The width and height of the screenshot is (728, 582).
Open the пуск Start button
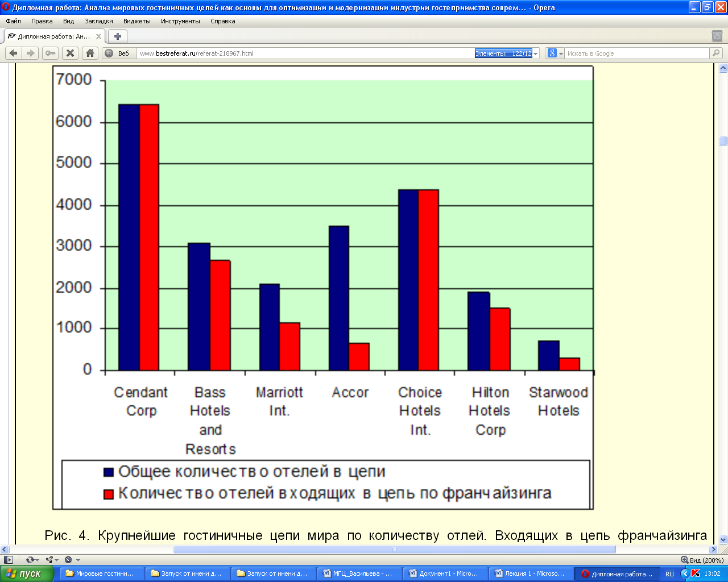[x=26, y=573]
